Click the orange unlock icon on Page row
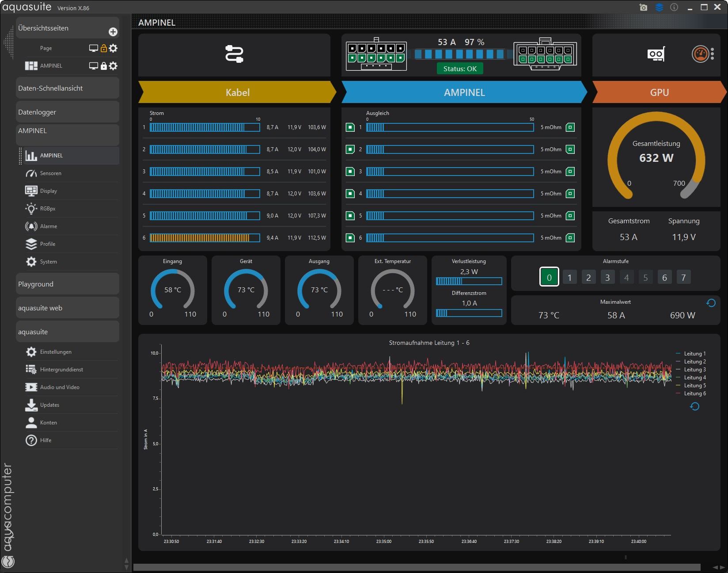The height and width of the screenshot is (573, 728). [x=104, y=48]
